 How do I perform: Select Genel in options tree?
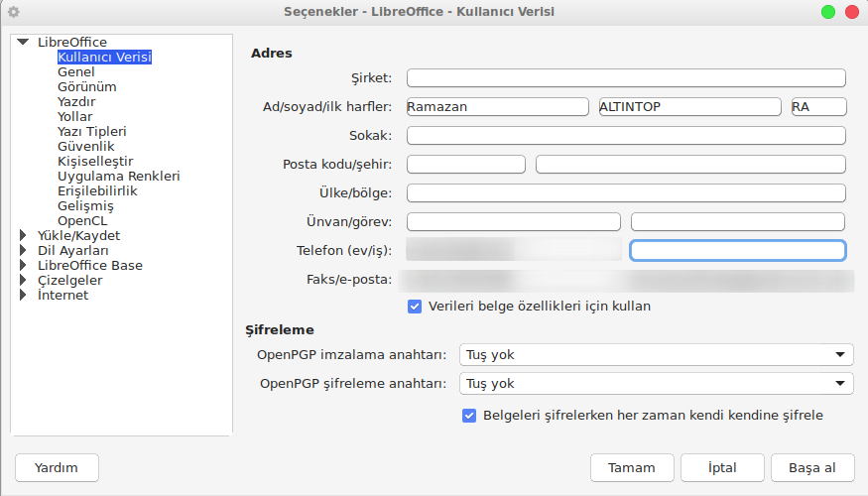[75, 72]
